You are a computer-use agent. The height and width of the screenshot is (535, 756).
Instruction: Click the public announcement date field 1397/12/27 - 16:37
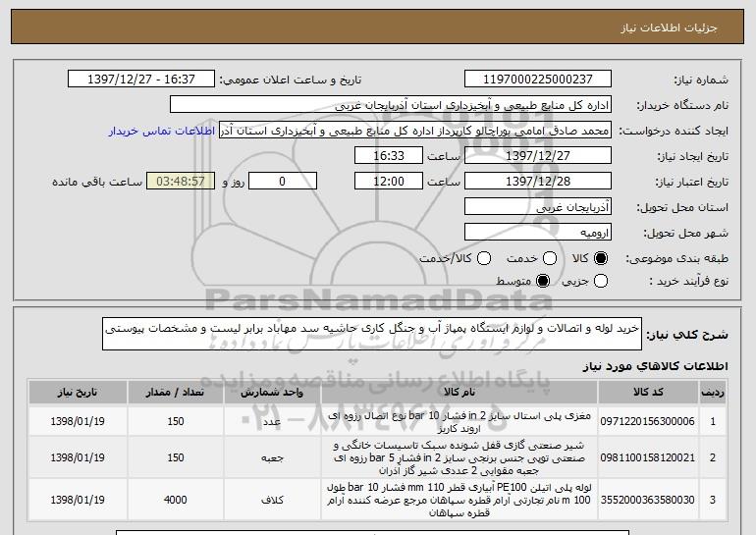[x=141, y=80]
